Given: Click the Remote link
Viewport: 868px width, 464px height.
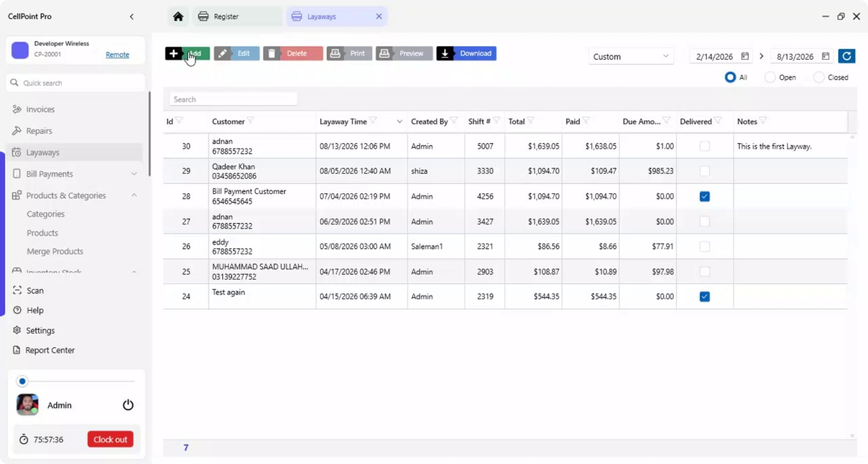Looking at the screenshot, I should [x=117, y=54].
